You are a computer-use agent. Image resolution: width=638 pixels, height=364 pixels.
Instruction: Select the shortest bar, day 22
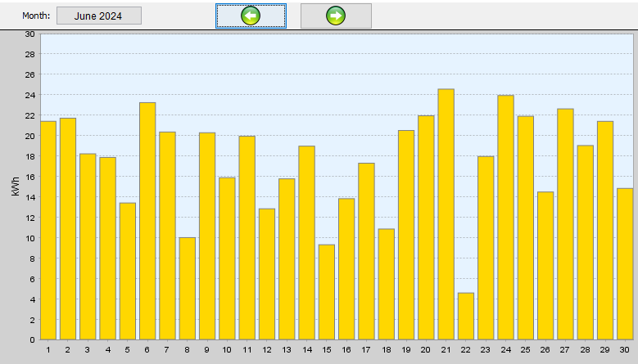coord(466,316)
